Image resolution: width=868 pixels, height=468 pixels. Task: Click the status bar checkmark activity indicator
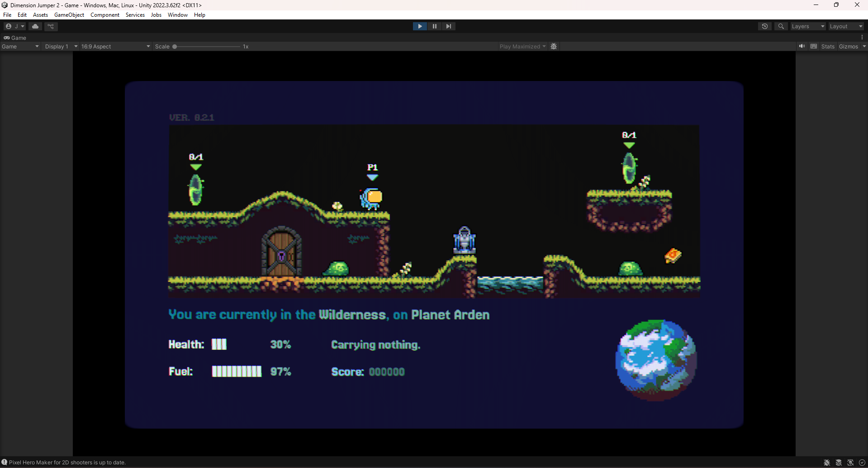coord(862,463)
